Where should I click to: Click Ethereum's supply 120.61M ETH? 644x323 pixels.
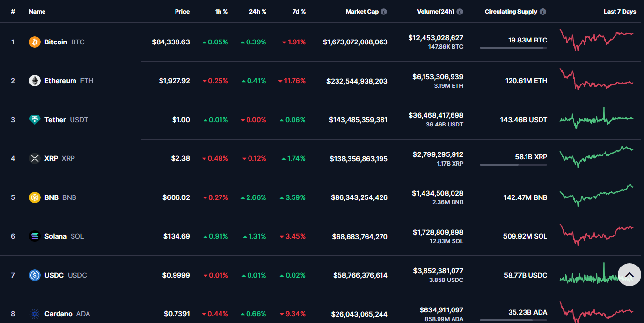527,81
